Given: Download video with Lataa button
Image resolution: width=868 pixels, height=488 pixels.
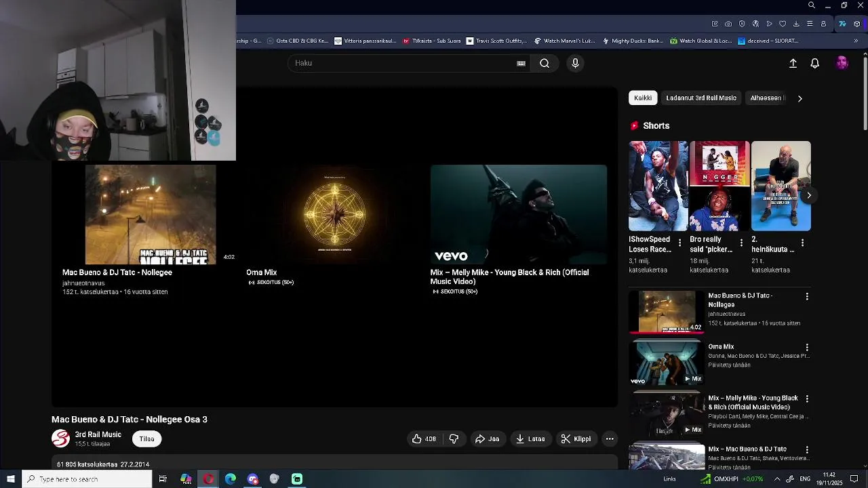Looking at the screenshot, I should (530, 439).
